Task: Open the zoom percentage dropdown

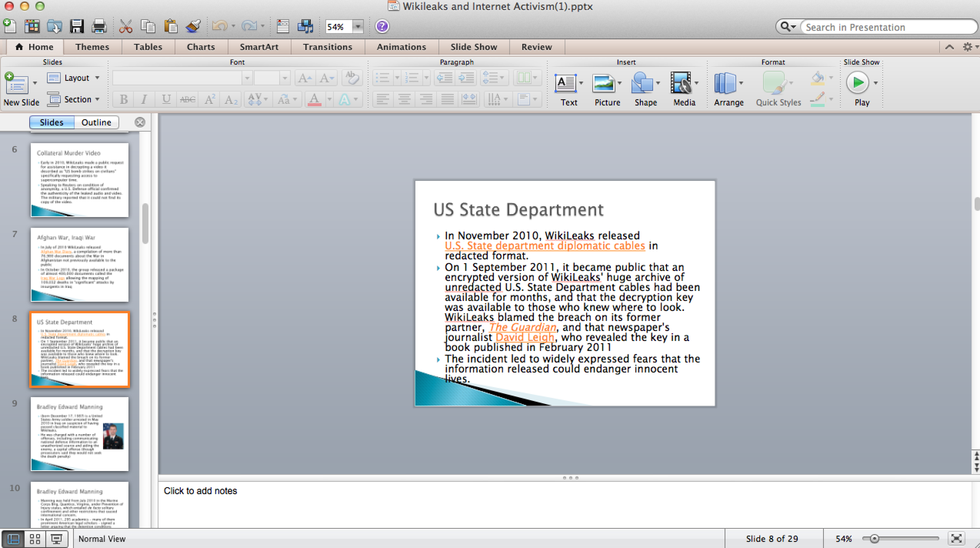Action: coord(358,27)
